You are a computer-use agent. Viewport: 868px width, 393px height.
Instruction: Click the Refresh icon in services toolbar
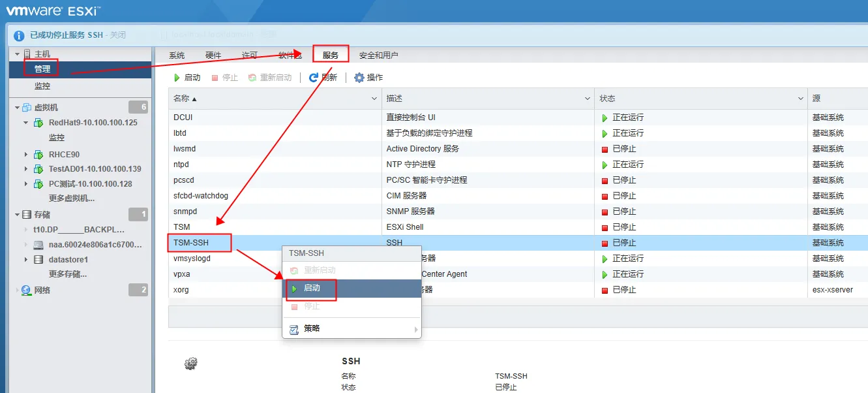tap(314, 78)
